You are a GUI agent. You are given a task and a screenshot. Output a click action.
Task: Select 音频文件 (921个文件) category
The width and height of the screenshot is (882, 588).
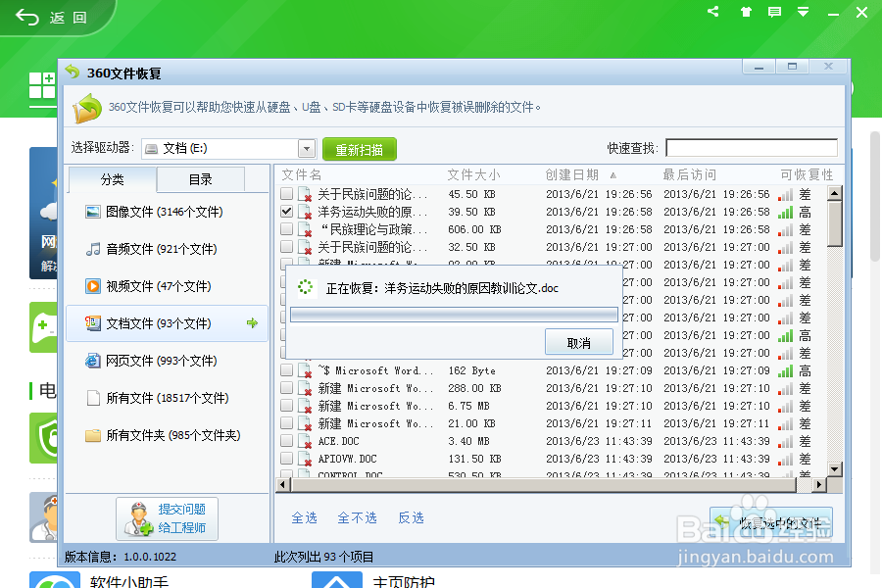167,249
